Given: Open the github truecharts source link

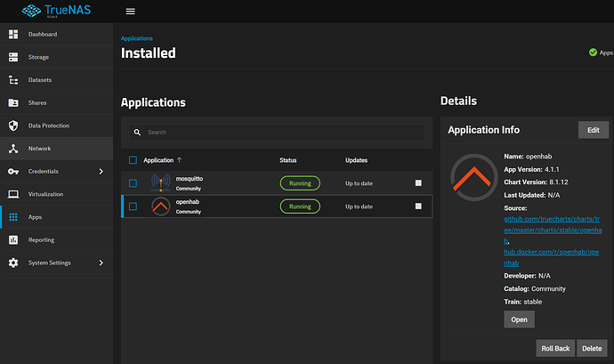Looking at the screenshot, I should point(553,230).
